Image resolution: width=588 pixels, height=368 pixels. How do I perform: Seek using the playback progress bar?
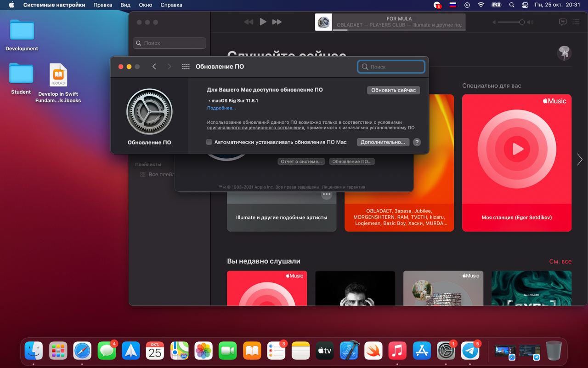point(399,30)
